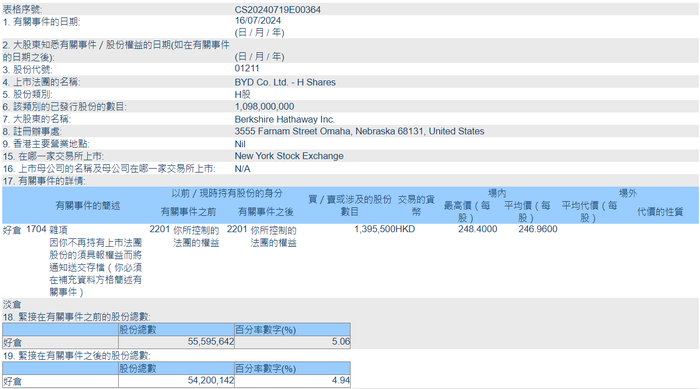Image resolution: width=700 pixels, height=389 pixels.
Task: Click the label 3. 股份代號
Action: point(27,70)
